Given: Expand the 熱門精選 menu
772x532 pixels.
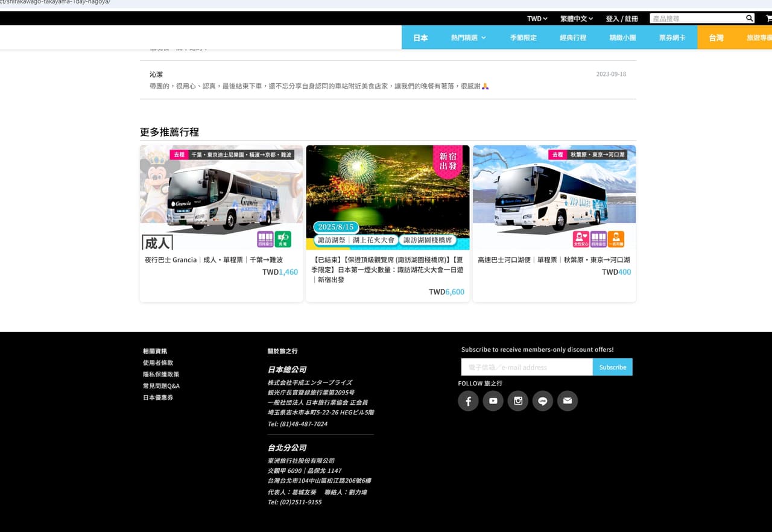Looking at the screenshot, I should (468, 37).
